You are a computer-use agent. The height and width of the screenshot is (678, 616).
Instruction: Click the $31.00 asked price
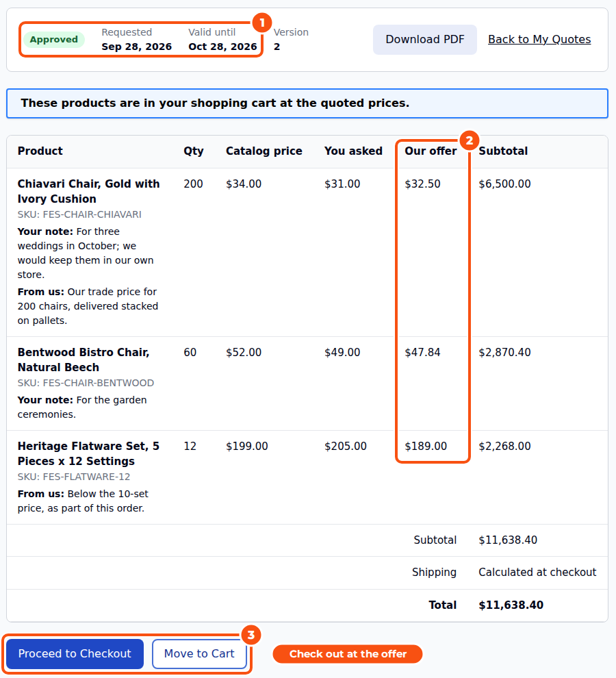coord(342,184)
